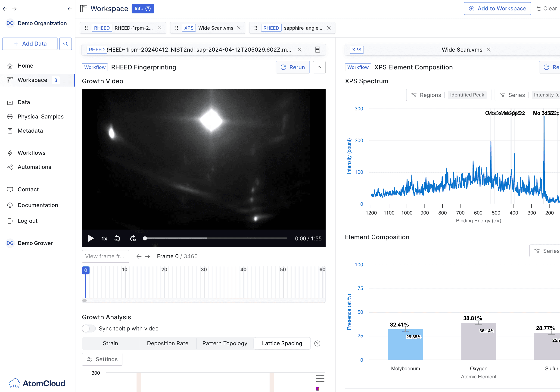Toggle the Regions identified peak view

pyautogui.click(x=468, y=94)
